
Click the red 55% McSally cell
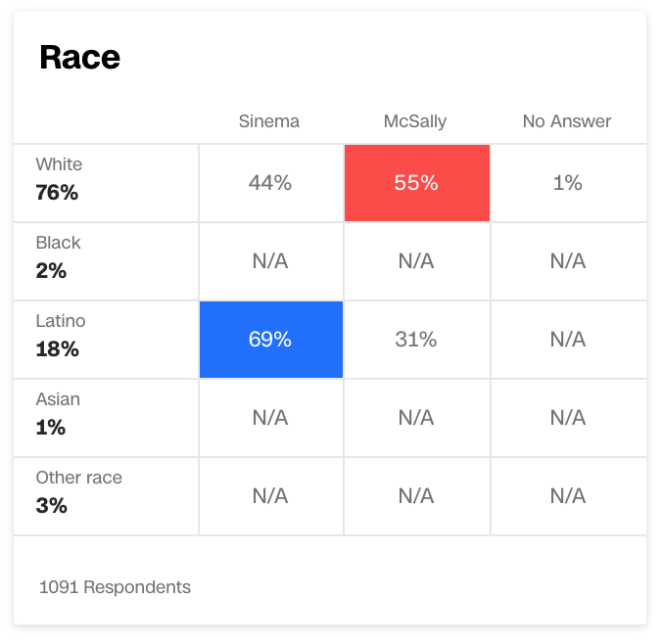[417, 183]
